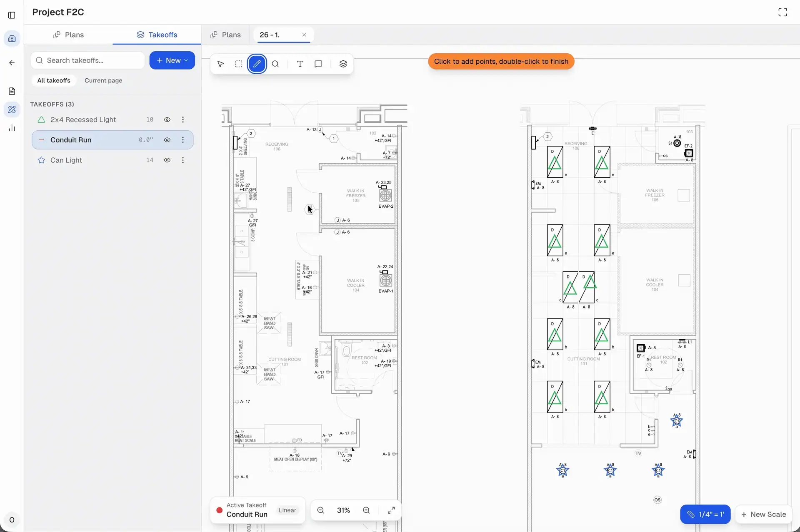Image resolution: width=800 pixels, height=532 pixels.
Task: Click the green triangle icon of 2x4 Recessed Light
Action: pos(41,120)
